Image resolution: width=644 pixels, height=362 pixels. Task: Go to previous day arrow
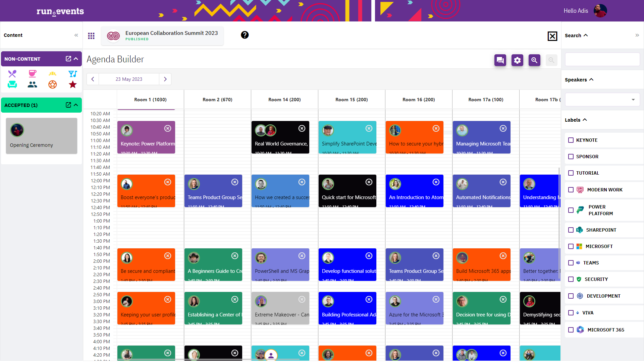tap(93, 79)
